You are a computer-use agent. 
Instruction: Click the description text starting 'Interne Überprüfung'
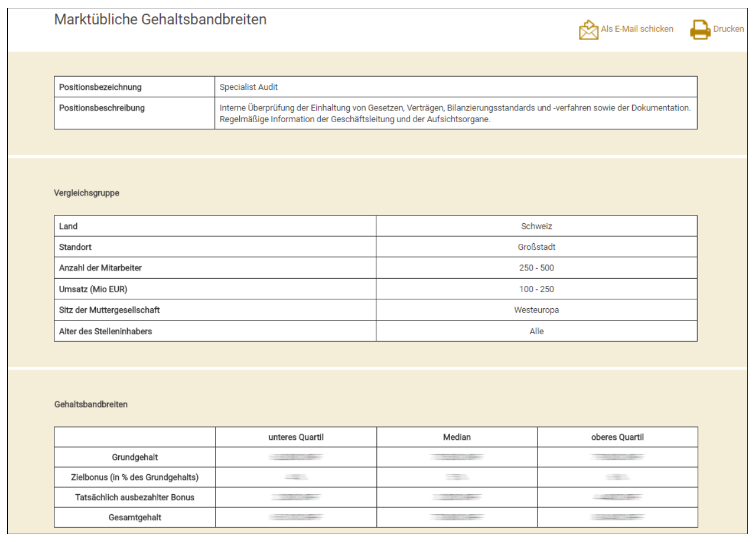click(455, 113)
